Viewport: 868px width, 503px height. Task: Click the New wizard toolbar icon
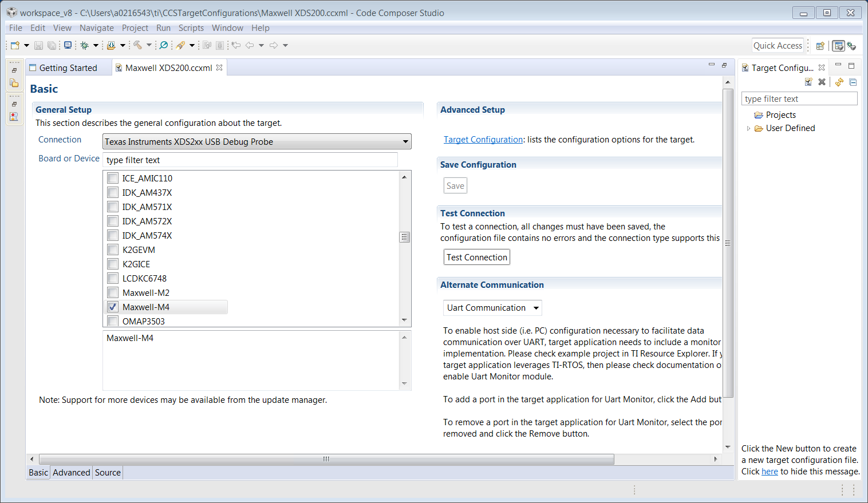[x=15, y=45]
